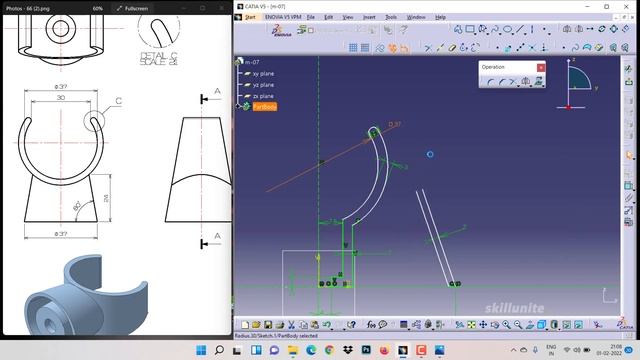The height and width of the screenshot is (360, 640).
Task: Click New file icon in bottom toolbar
Action: point(245,325)
